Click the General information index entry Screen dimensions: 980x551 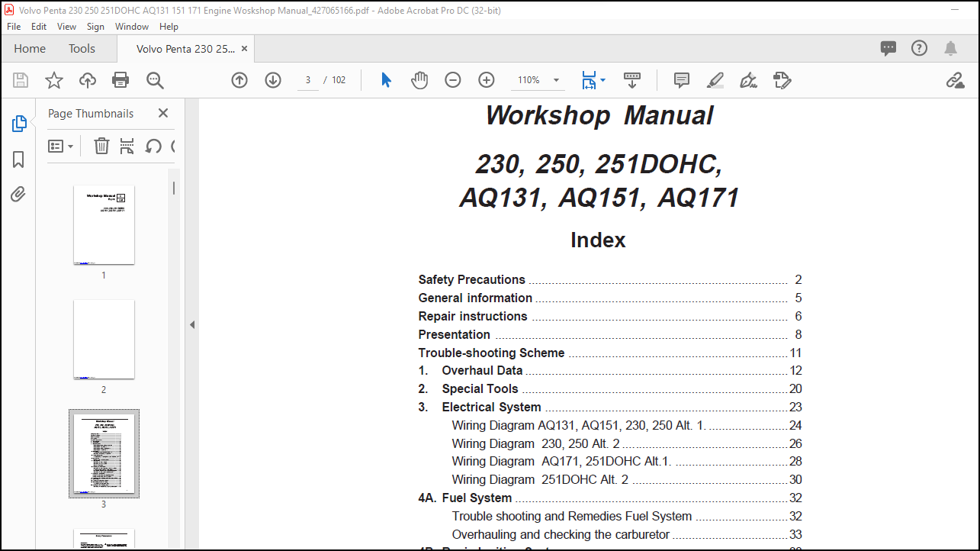(610, 298)
